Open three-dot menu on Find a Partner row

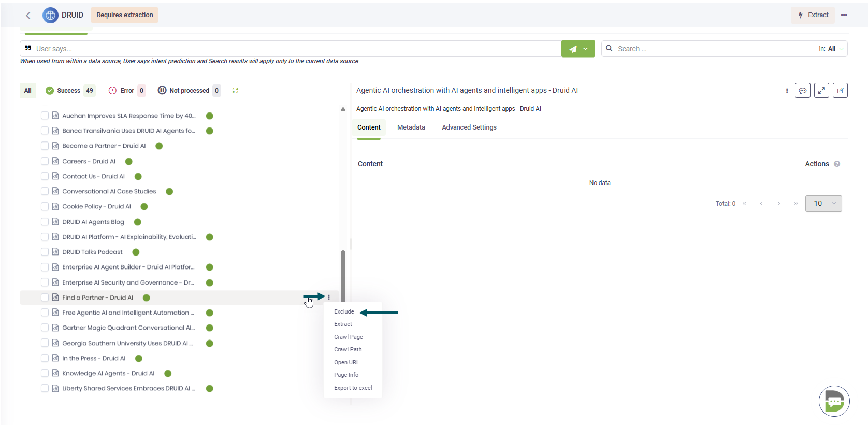(x=329, y=297)
